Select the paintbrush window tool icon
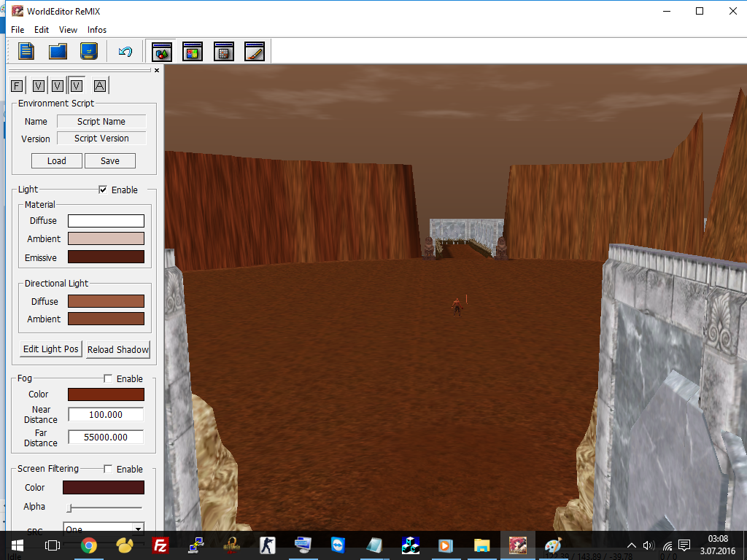The height and width of the screenshot is (560, 747). [255, 52]
